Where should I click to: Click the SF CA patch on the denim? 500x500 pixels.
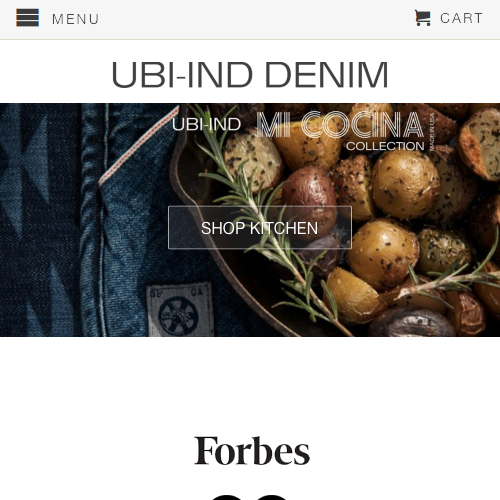pyautogui.click(x=180, y=309)
